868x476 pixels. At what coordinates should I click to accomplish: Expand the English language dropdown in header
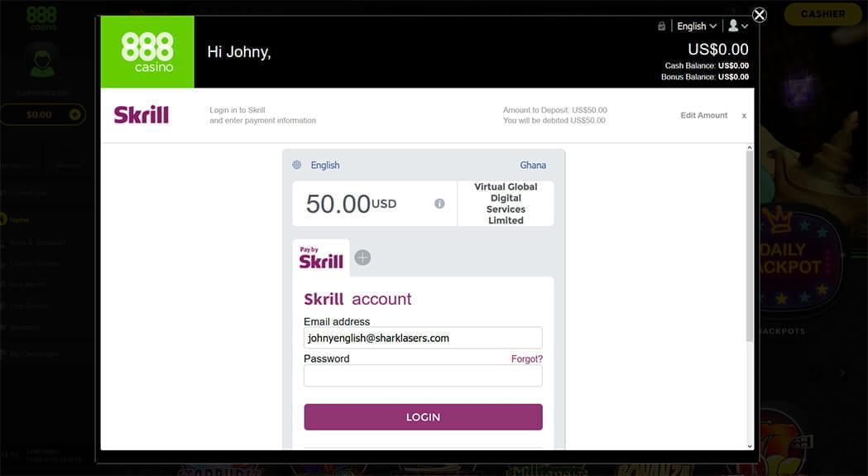point(697,26)
